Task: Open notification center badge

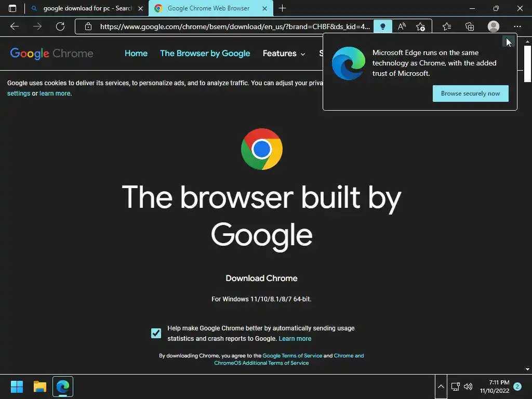Action: click(x=517, y=387)
